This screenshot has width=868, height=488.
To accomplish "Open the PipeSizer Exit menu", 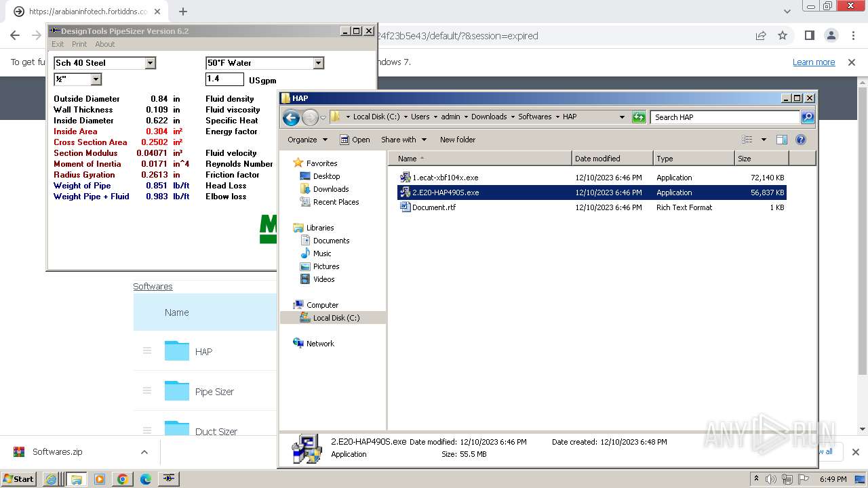I will [x=58, y=44].
